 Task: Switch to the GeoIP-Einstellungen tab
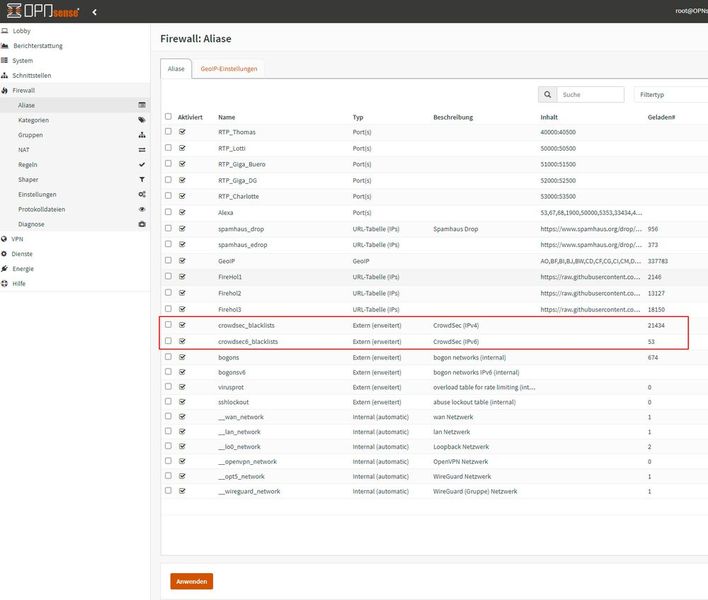point(229,69)
